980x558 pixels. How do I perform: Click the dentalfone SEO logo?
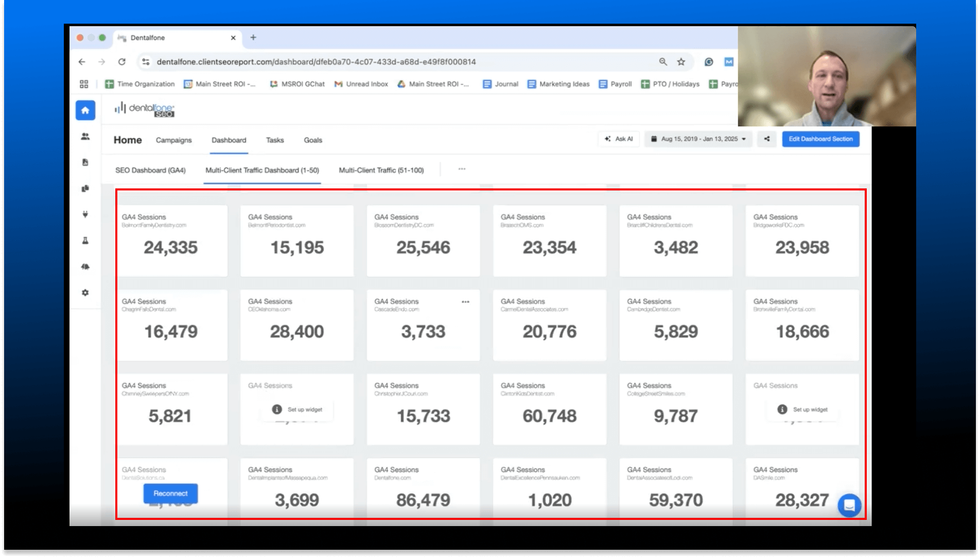click(x=145, y=109)
